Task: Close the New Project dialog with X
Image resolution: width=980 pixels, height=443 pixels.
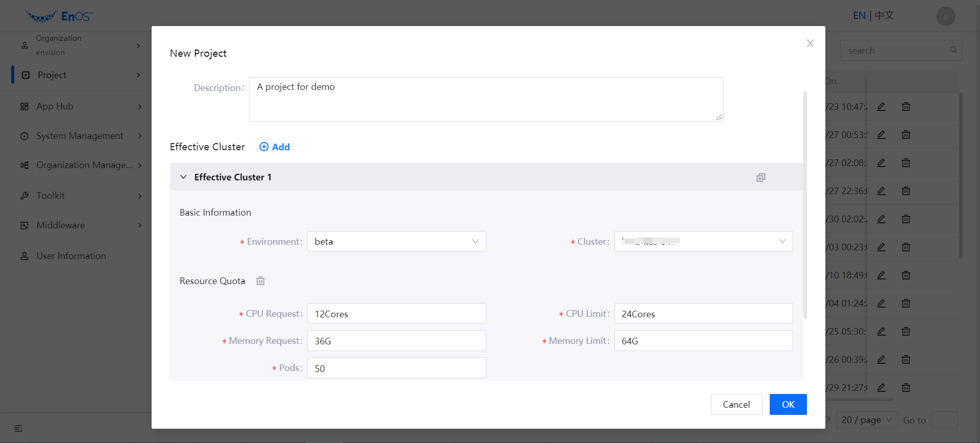Action: coord(810,43)
